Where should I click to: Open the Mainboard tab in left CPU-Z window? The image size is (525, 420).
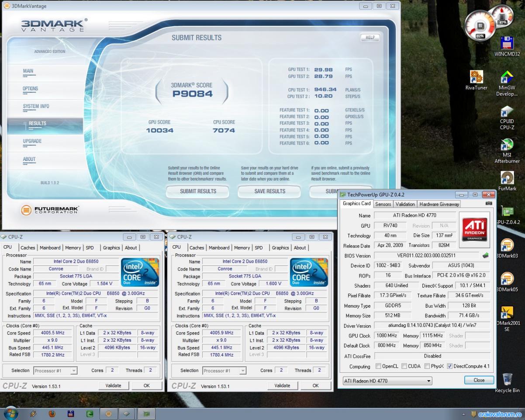click(x=50, y=248)
